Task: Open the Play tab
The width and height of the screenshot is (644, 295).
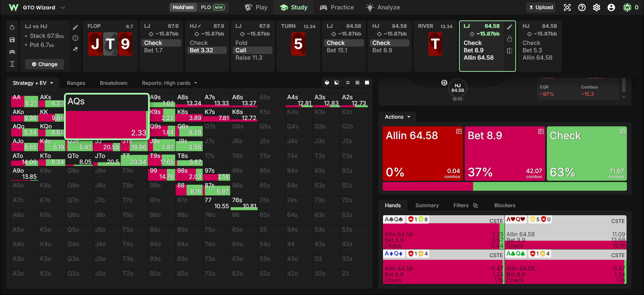Action: point(256,7)
